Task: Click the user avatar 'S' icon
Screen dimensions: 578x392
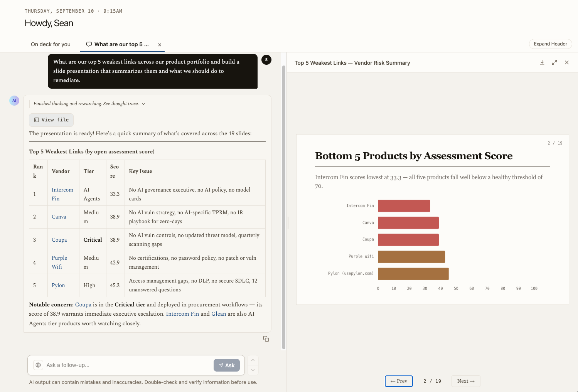Action: [x=266, y=60]
